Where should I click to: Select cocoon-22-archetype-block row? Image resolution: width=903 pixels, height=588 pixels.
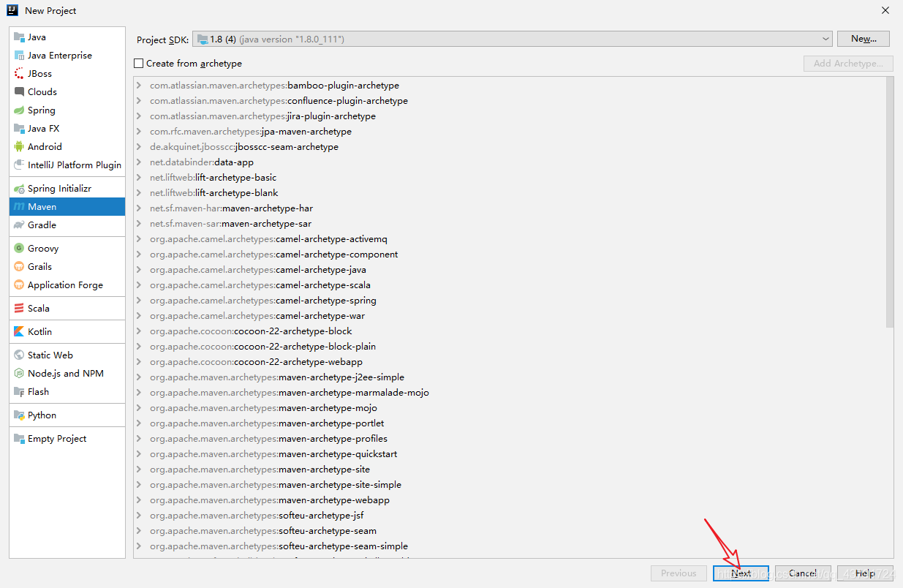pos(509,331)
